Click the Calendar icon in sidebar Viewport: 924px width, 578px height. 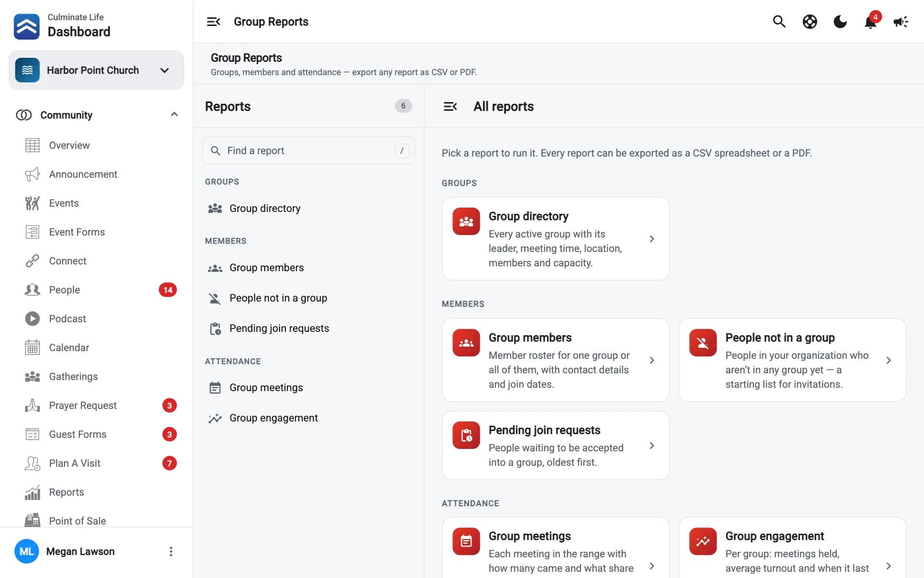pyautogui.click(x=32, y=347)
